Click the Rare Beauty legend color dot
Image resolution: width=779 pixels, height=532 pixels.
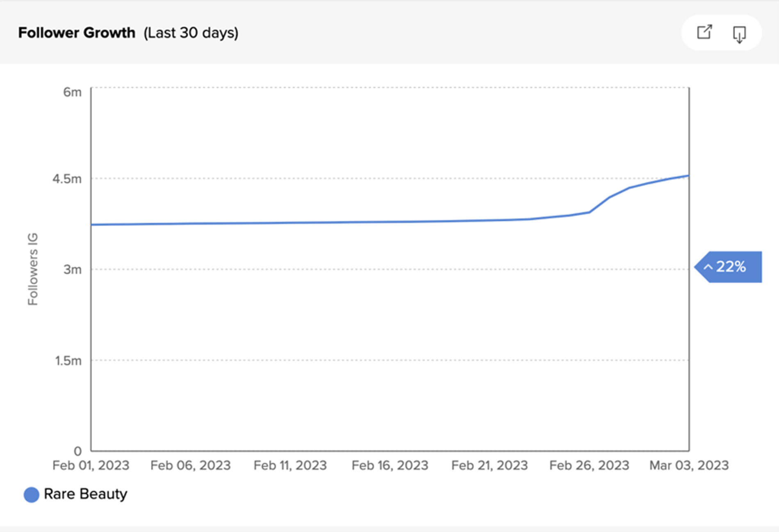coord(31,495)
